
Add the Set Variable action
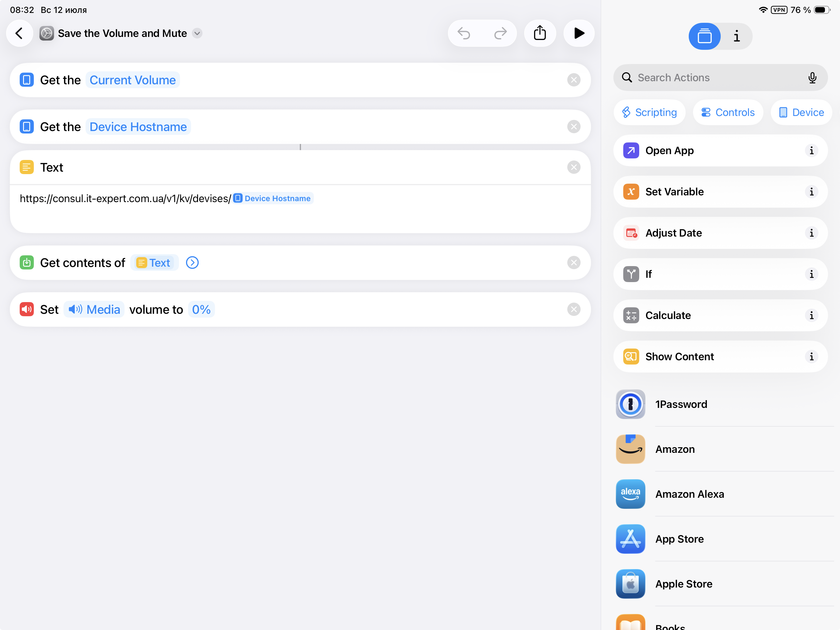click(x=720, y=192)
